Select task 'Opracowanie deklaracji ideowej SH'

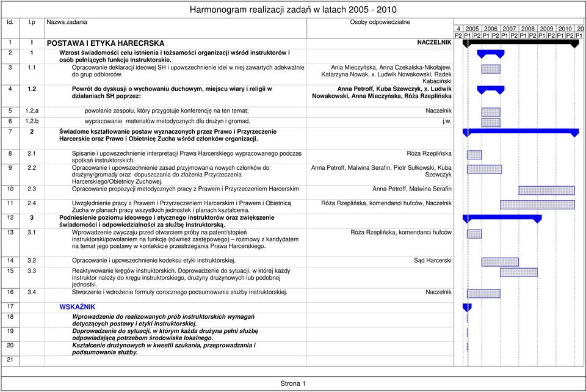188,71
